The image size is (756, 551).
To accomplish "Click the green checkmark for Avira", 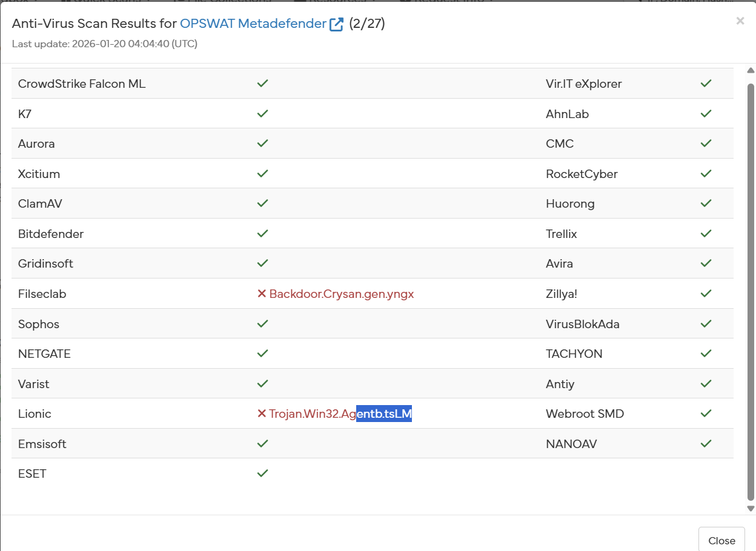I will (706, 263).
